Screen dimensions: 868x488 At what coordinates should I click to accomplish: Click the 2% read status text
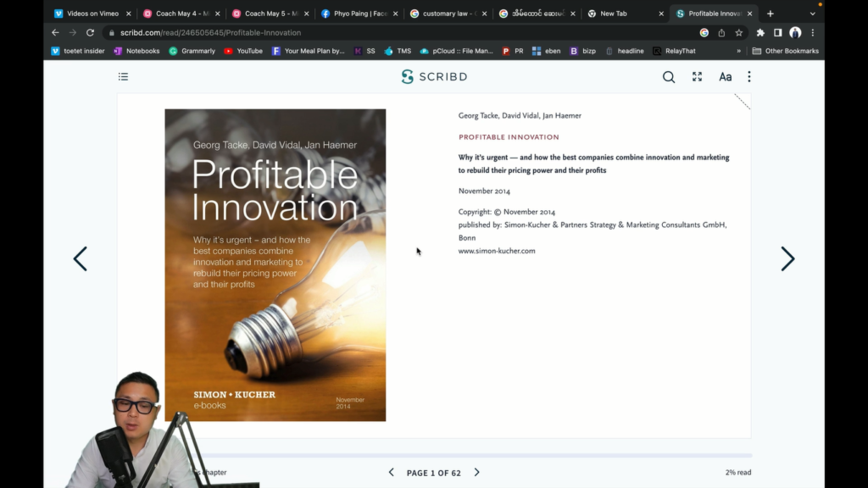(738, 473)
